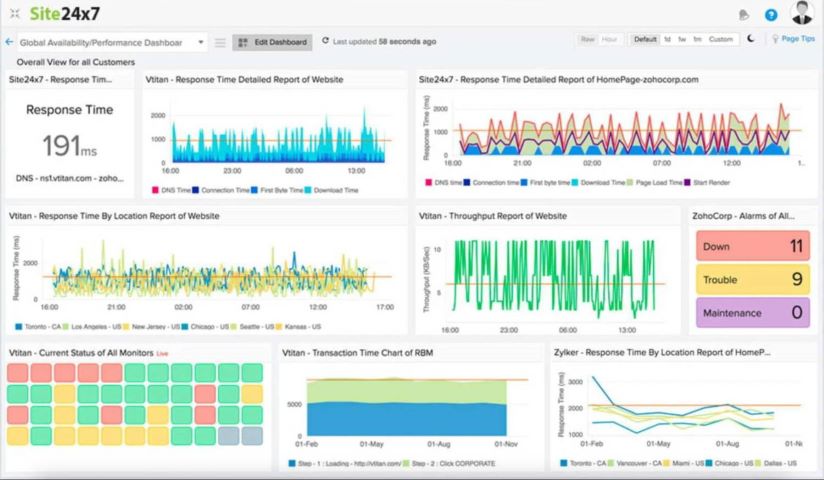
Task: Click the Site24x7 logo
Action: click(65, 14)
